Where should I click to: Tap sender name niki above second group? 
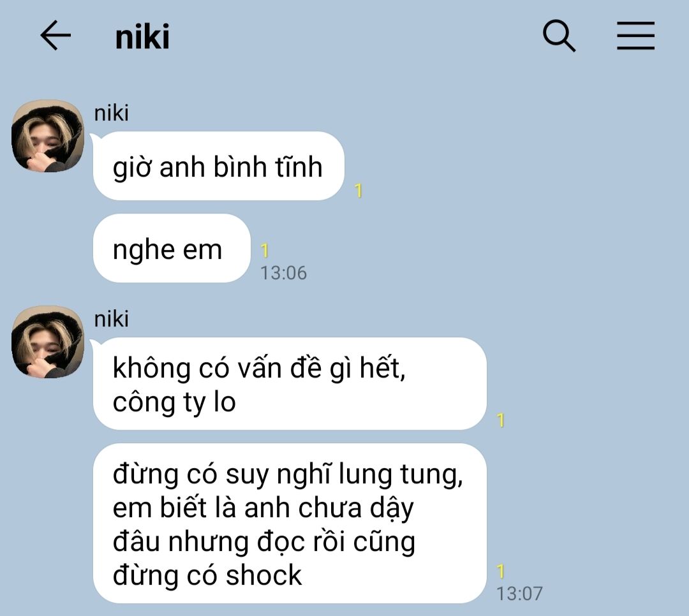111,319
